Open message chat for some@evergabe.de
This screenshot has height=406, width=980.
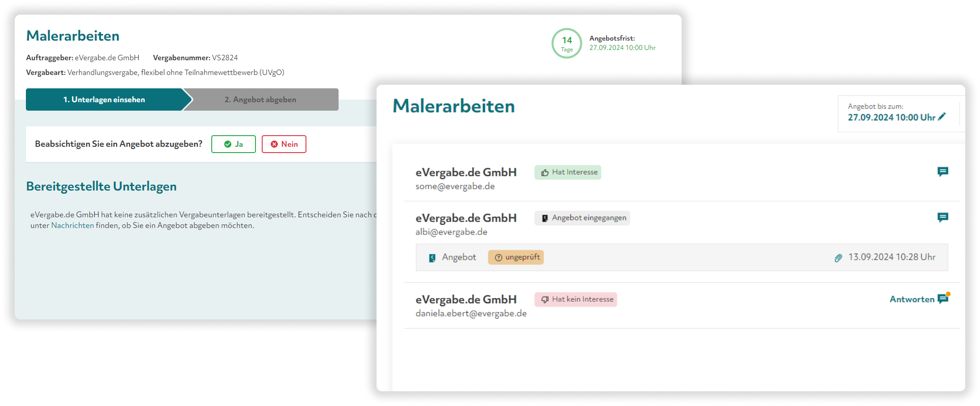coord(942,172)
